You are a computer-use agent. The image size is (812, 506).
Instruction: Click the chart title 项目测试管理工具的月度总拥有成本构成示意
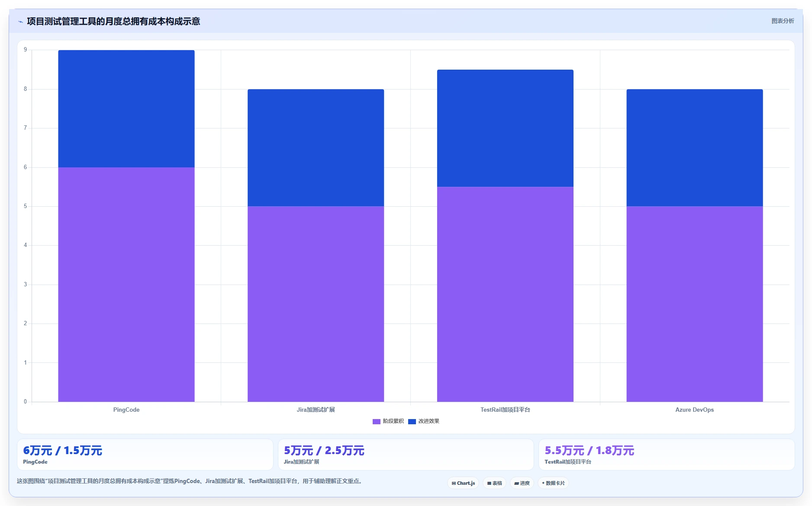click(x=113, y=22)
